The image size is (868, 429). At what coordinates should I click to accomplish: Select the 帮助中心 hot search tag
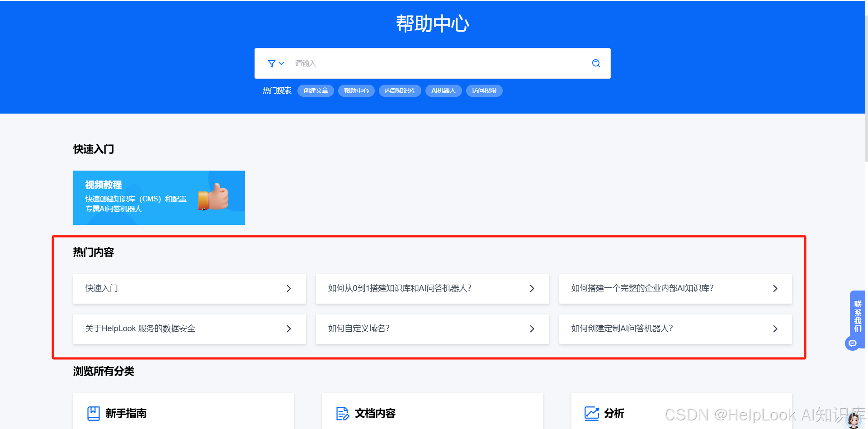356,91
